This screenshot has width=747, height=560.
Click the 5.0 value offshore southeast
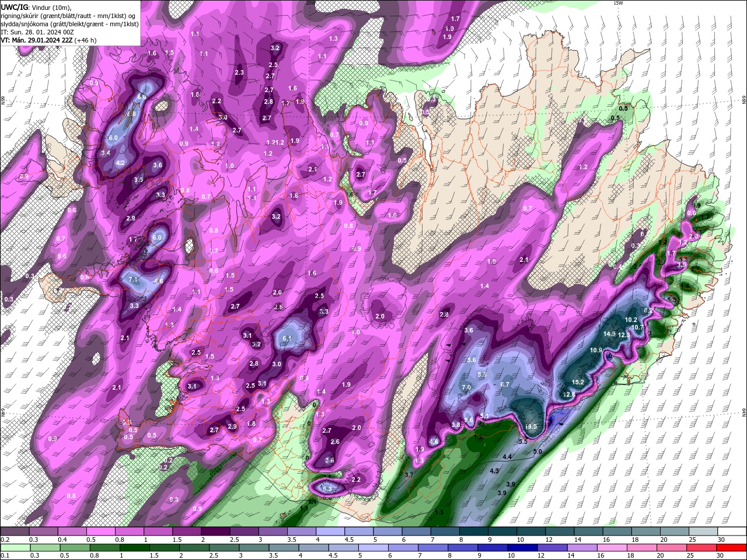click(x=537, y=452)
